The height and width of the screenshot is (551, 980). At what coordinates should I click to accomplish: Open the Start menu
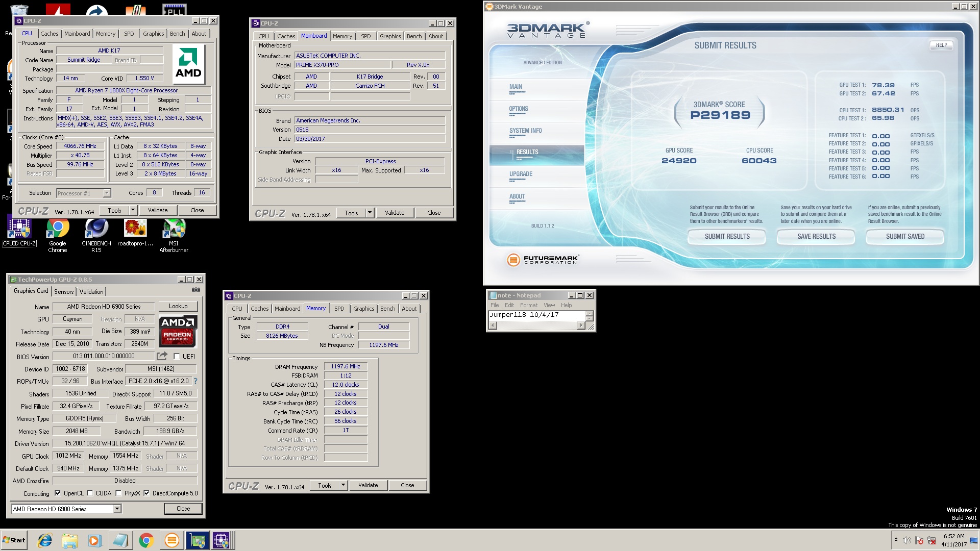[x=14, y=540]
